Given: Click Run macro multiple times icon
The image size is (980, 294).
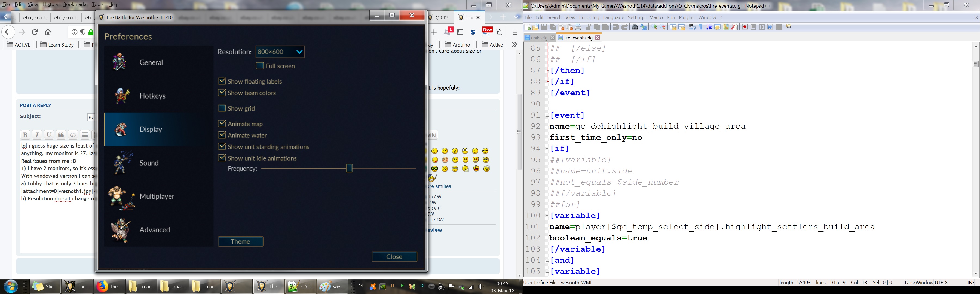Looking at the screenshot, I should (770, 27).
